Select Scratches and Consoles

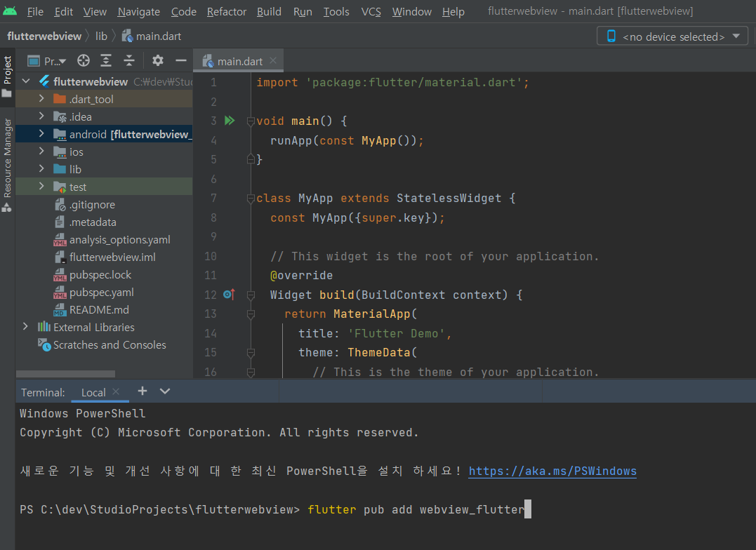coord(110,344)
